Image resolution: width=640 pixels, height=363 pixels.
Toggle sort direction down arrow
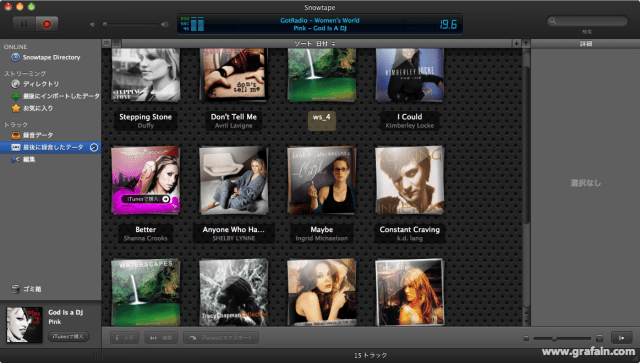click(516, 43)
